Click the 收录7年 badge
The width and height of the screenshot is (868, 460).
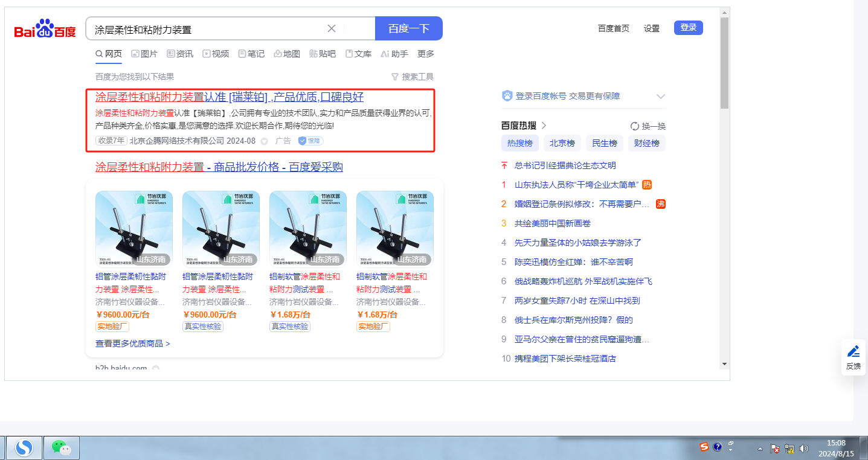(111, 141)
